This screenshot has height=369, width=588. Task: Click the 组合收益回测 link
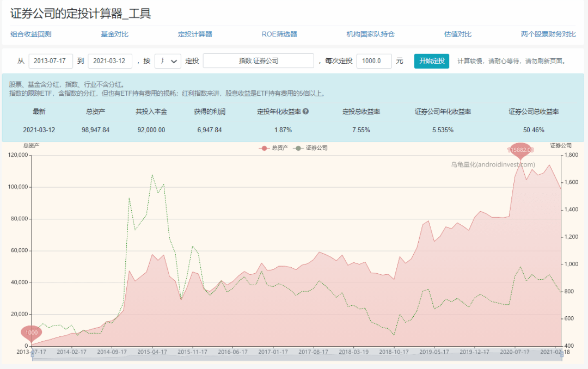30,34
